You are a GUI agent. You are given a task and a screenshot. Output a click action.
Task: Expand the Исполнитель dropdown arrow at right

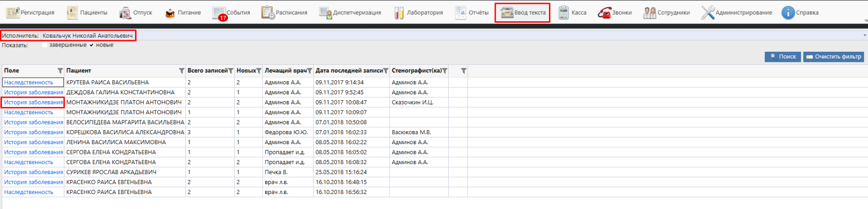tap(865, 35)
